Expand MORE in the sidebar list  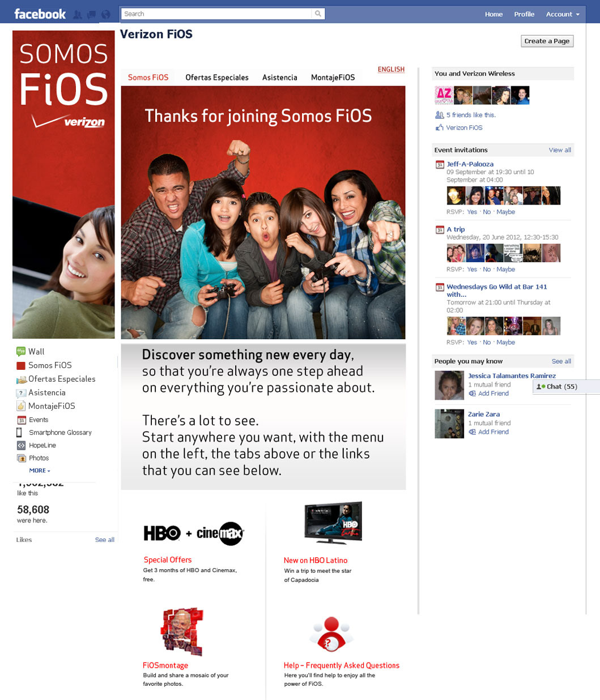point(40,471)
